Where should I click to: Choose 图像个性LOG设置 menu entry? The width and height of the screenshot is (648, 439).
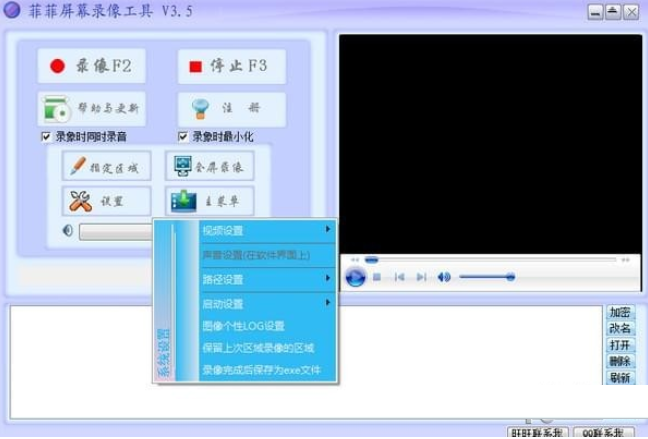[267, 326]
